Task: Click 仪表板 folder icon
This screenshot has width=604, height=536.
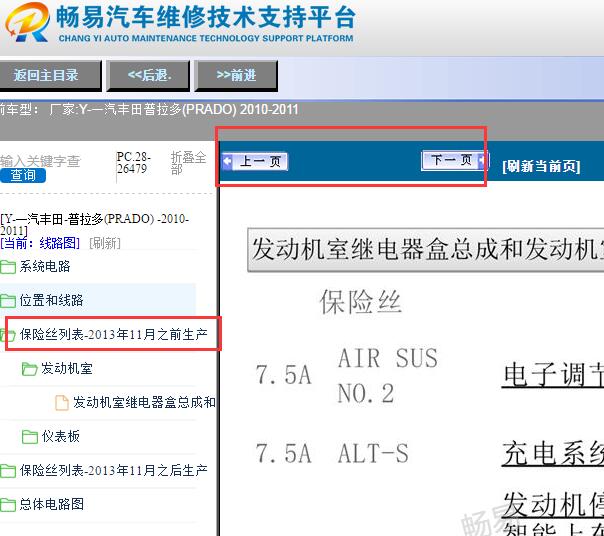Action: tap(30, 437)
